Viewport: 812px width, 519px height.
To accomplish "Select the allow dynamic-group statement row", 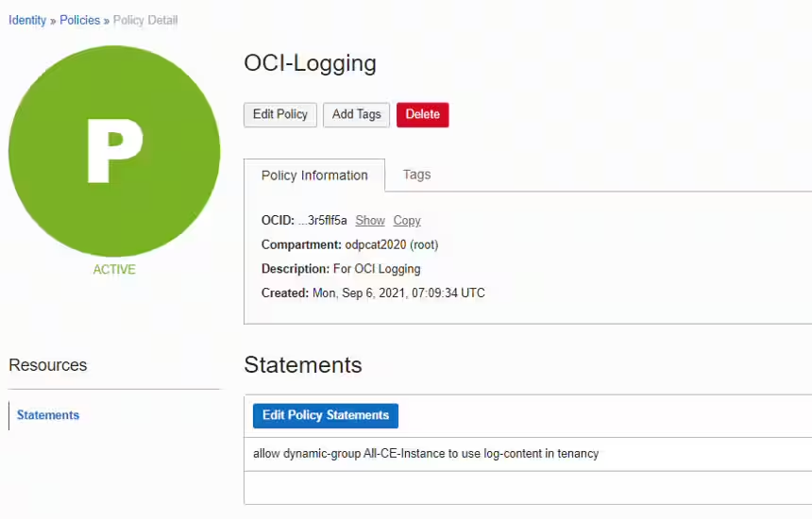I will [426, 453].
